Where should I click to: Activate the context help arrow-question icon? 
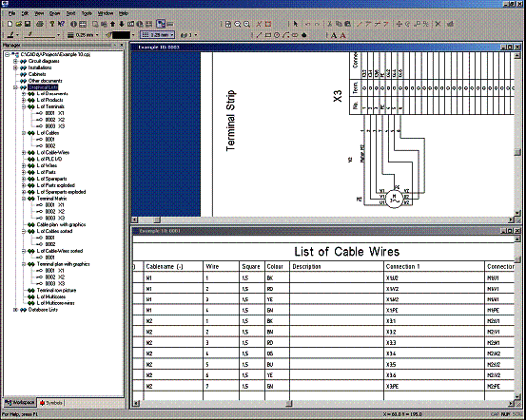click(61, 24)
